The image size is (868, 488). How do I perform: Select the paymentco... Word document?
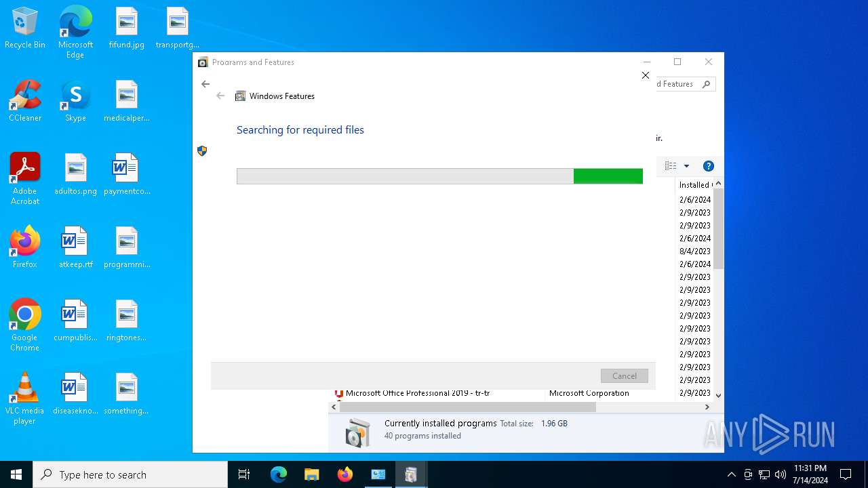pos(127,175)
